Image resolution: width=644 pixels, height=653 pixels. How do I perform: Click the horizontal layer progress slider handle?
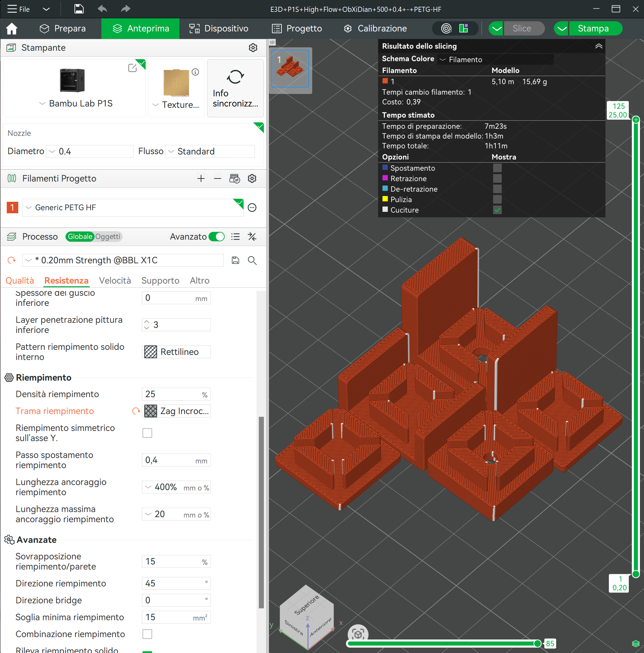click(x=537, y=643)
